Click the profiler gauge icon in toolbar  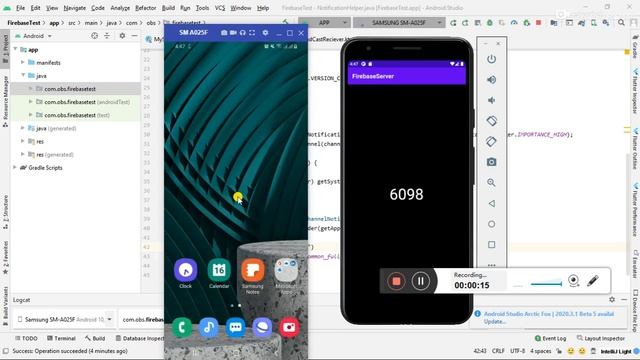pyautogui.click(x=514, y=23)
